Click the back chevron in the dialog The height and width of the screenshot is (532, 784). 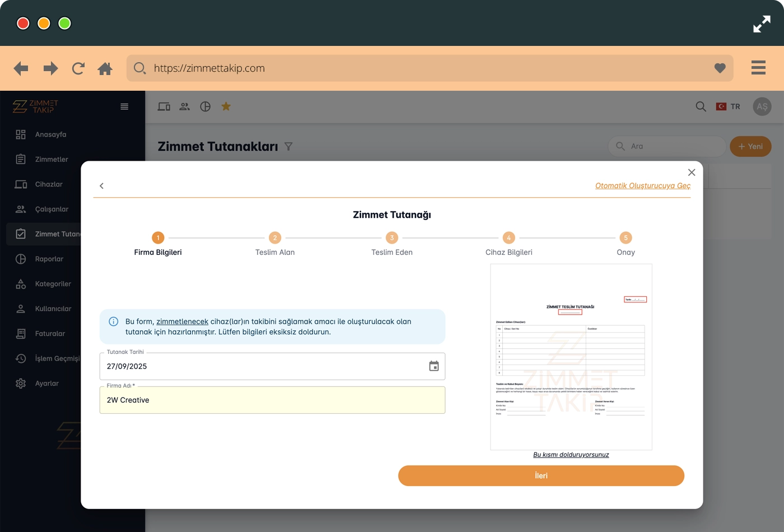point(101,186)
